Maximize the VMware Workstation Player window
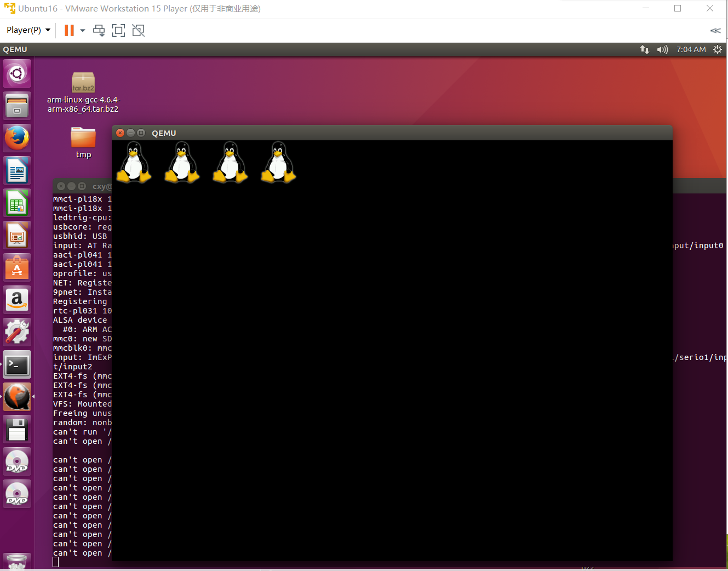 pyautogui.click(x=678, y=8)
